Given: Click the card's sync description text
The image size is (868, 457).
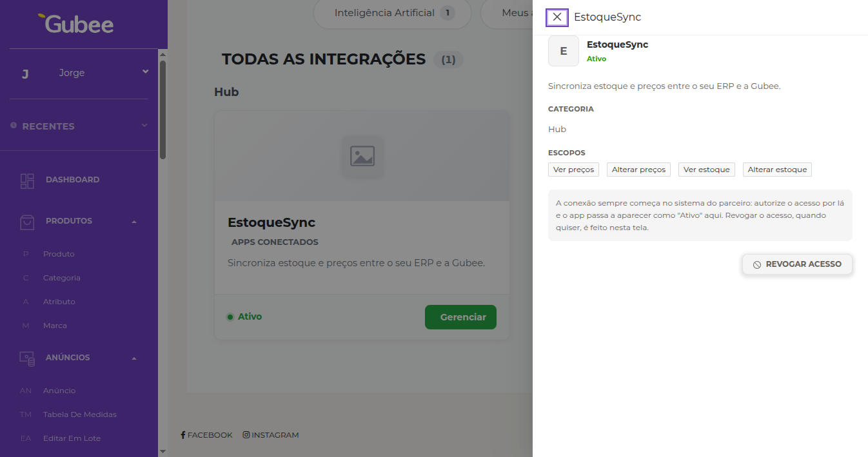Looking at the screenshot, I should pos(356,263).
